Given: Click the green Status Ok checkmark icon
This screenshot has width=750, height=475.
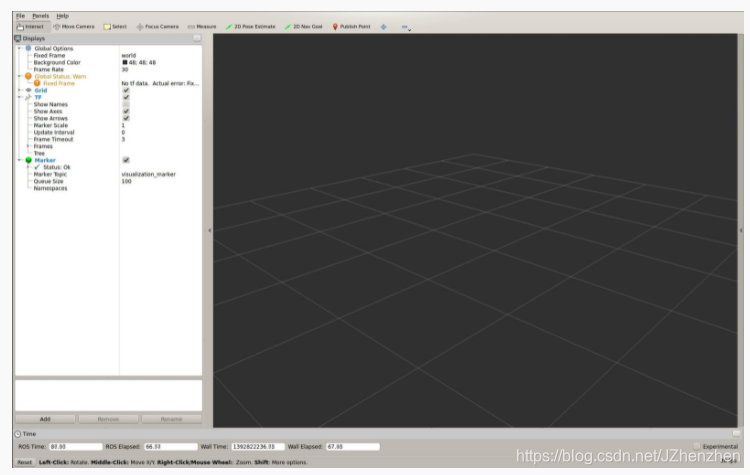Looking at the screenshot, I should point(37,167).
